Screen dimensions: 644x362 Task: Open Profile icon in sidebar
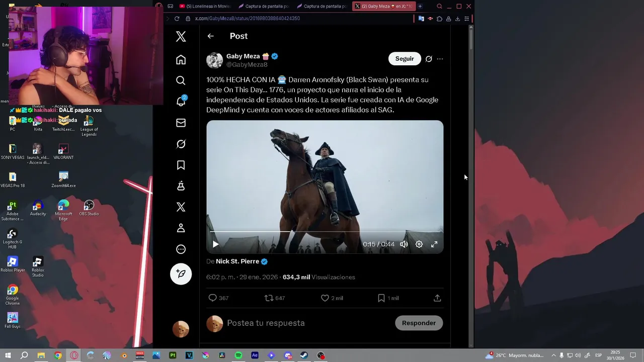181,228
